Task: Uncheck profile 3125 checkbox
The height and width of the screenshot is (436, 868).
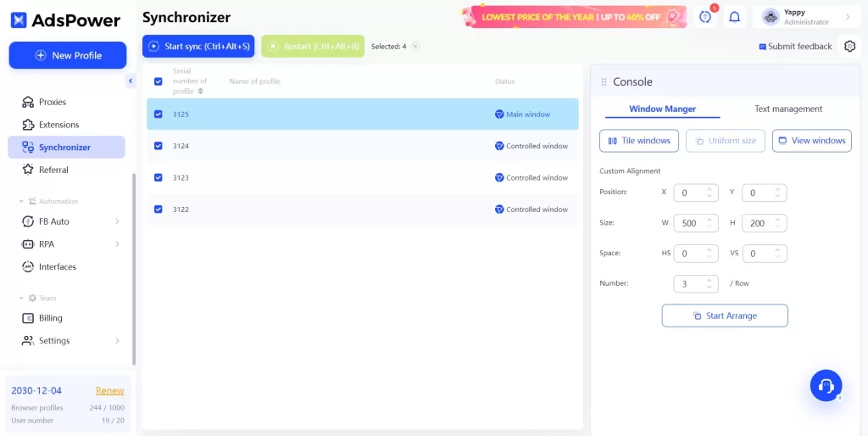Action: pyautogui.click(x=159, y=115)
